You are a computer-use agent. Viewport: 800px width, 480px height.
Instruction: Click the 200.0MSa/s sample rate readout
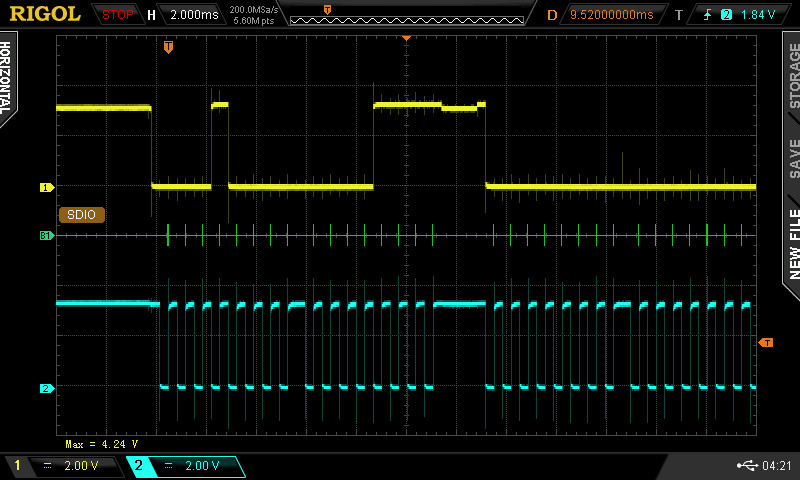click(x=254, y=9)
